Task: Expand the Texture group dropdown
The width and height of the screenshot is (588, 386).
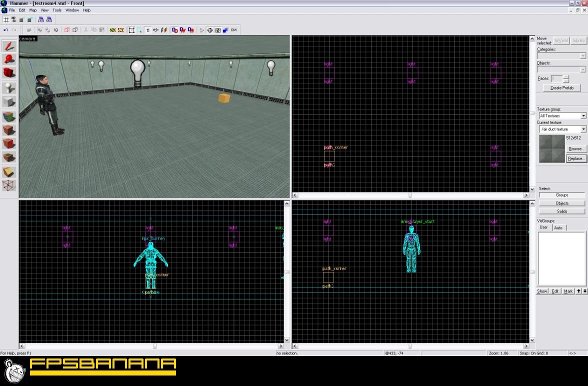Action: coord(583,116)
